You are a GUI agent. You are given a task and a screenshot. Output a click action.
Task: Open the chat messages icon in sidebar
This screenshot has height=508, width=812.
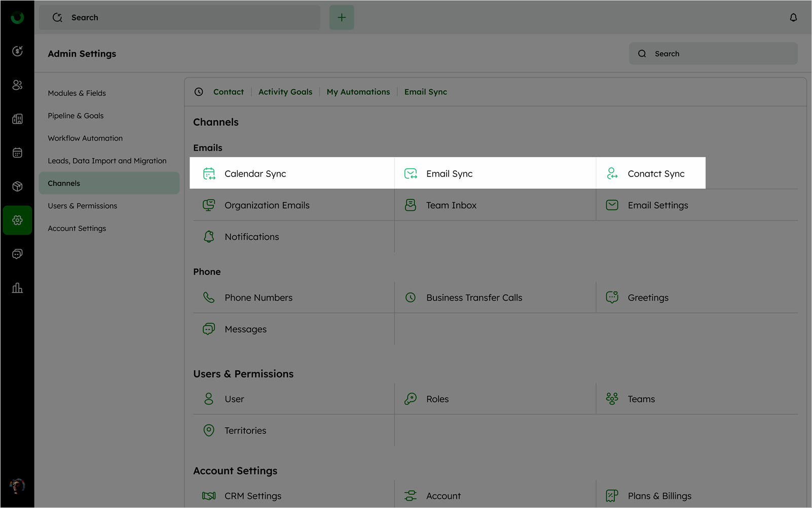click(x=17, y=254)
